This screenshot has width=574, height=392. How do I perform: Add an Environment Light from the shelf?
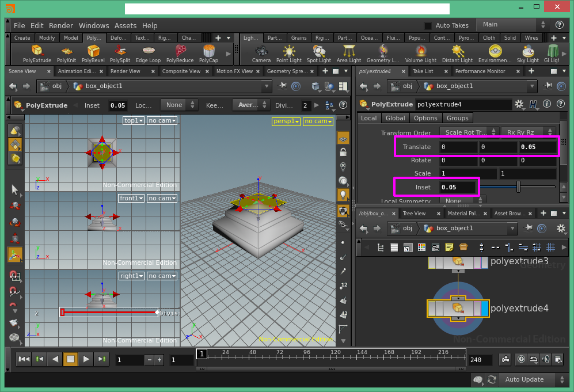[x=495, y=54]
